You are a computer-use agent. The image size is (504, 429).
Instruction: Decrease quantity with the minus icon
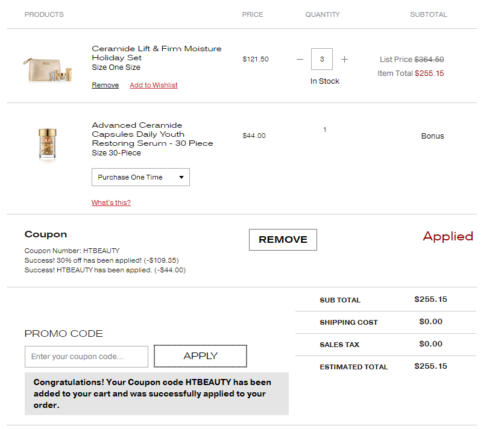coord(300,60)
